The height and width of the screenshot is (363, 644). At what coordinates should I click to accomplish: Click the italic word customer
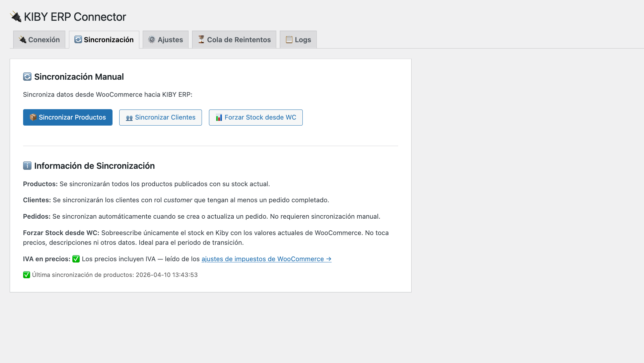178,200
